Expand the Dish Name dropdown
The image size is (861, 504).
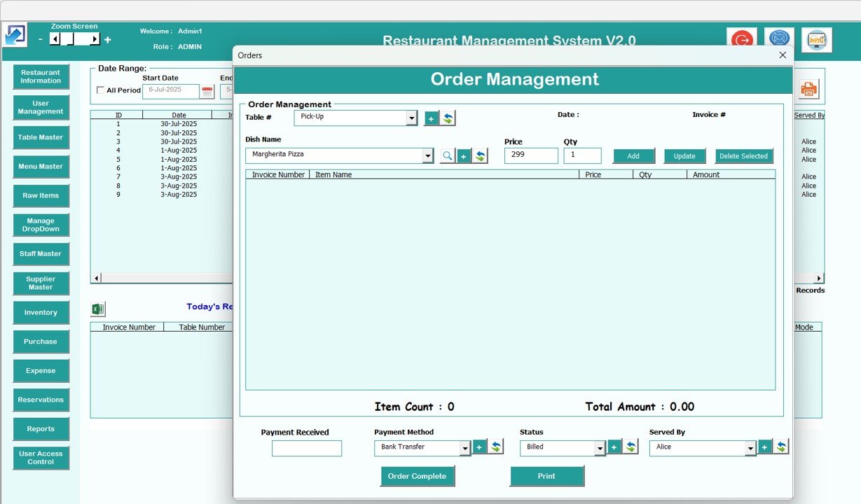tap(428, 156)
